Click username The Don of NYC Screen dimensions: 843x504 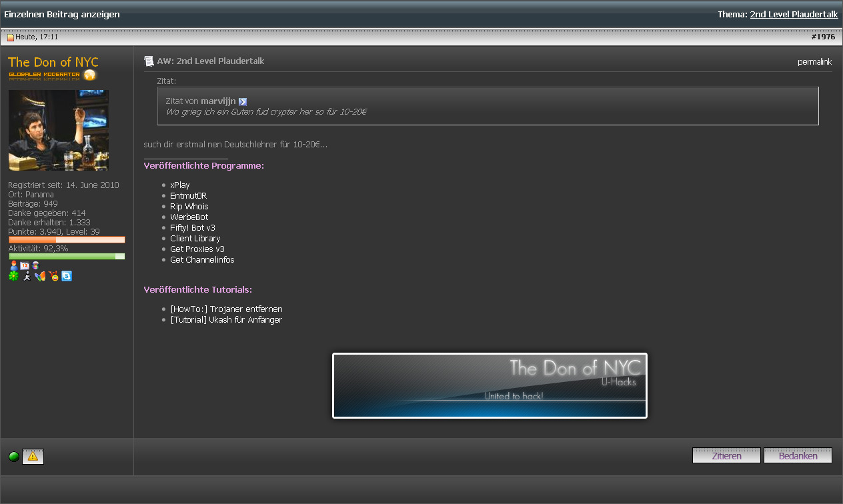(53, 62)
